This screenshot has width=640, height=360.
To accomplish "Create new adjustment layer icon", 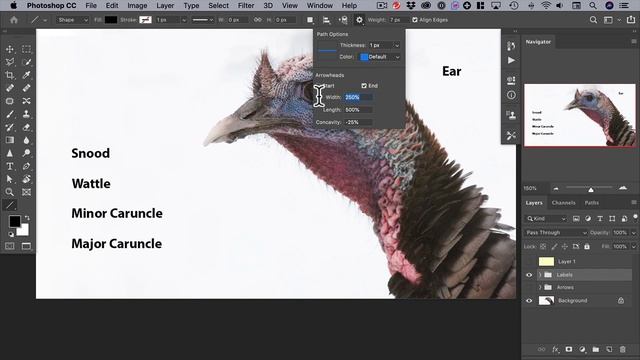I will pyautogui.click(x=582, y=349).
